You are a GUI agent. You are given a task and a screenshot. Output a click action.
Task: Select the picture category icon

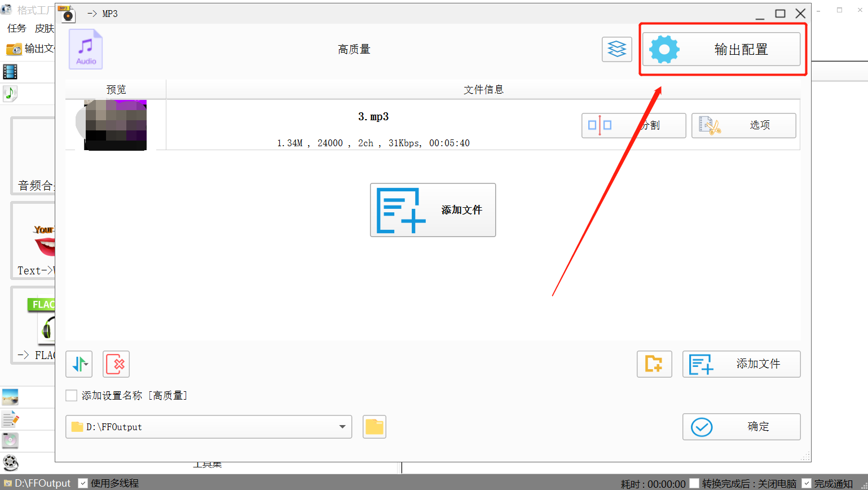10,397
